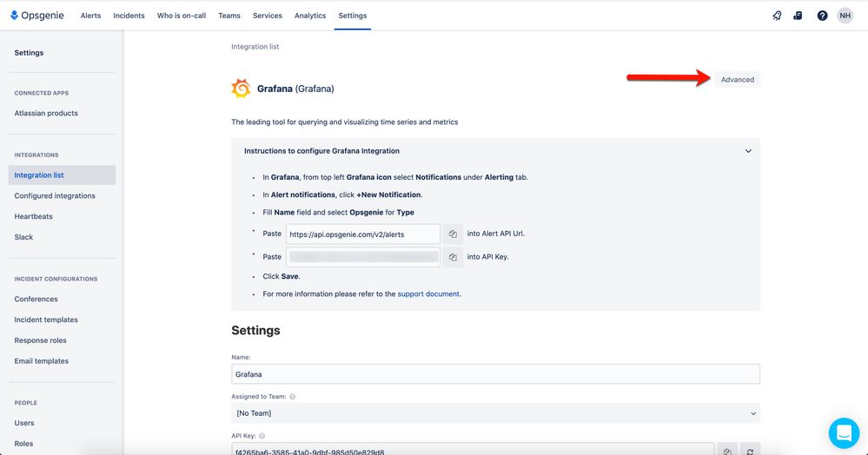Viewport: 868px width, 455px height.
Task: Select the Settings tab in top navigation
Action: 353,16
